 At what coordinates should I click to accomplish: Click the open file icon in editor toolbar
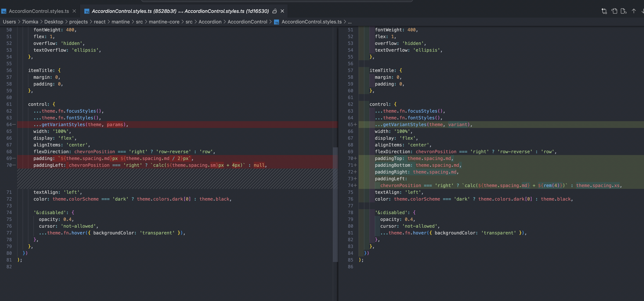[x=614, y=11]
